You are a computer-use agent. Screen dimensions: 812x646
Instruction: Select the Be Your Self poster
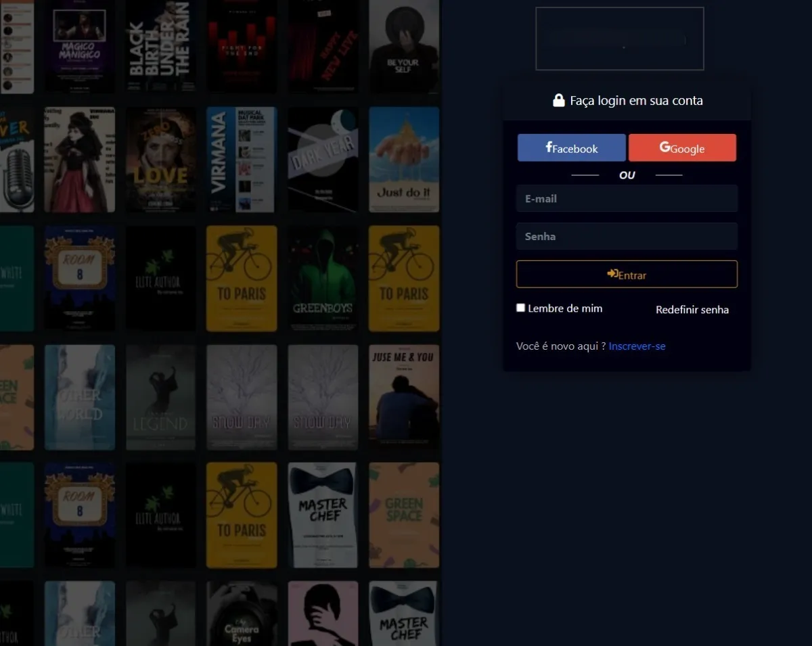(404, 46)
